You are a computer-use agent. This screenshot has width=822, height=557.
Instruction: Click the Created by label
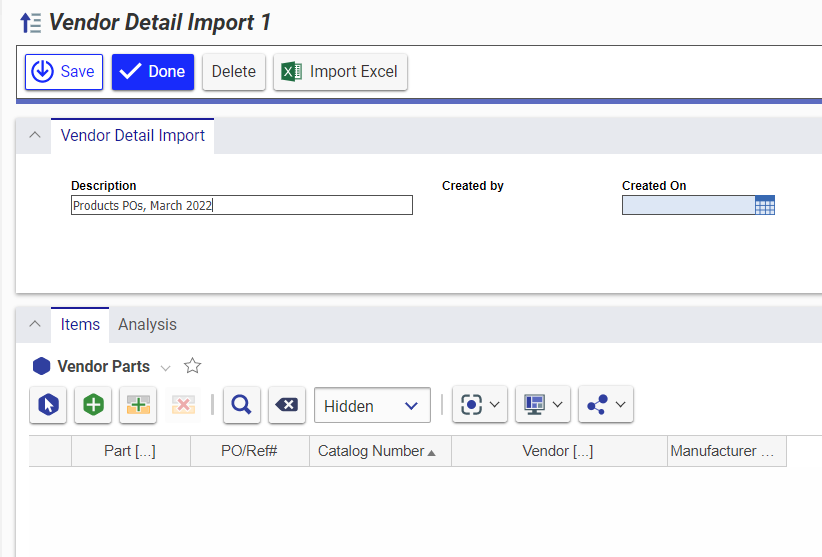coord(472,186)
